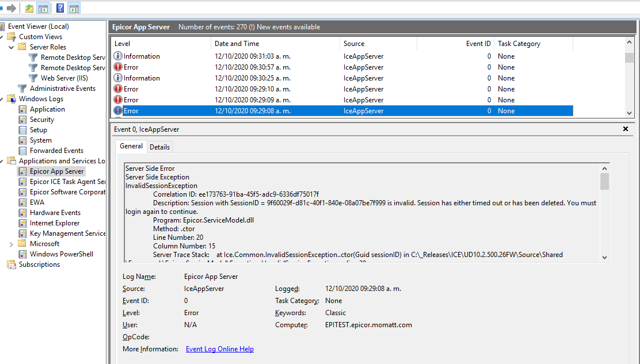
Task: Toggle the Show/Hide Action Pane toolbar icon
Action: [x=74, y=8]
